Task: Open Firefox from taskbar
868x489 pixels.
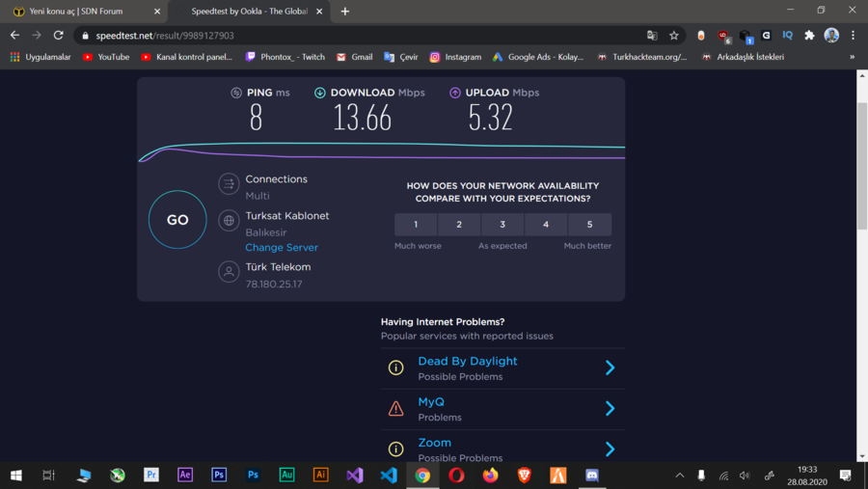Action: click(x=490, y=475)
